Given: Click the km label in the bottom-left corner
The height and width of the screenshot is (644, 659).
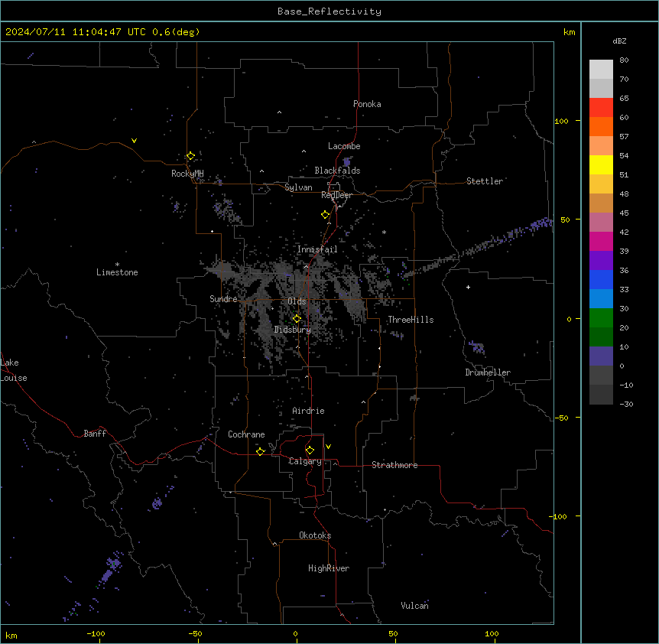Looking at the screenshot, I should pyautogui.click(x=11, y=636).
